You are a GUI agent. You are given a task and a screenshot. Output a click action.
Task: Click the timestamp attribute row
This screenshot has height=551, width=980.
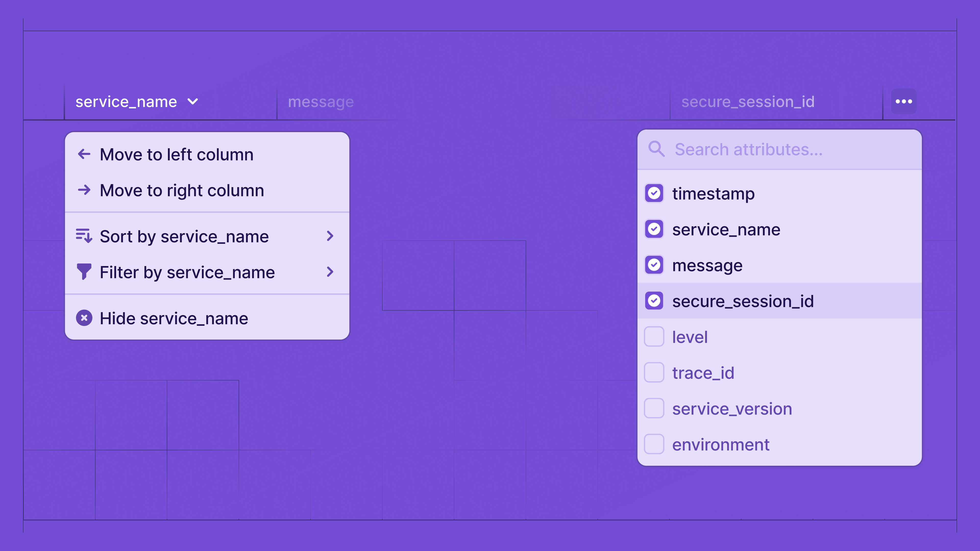780,194
